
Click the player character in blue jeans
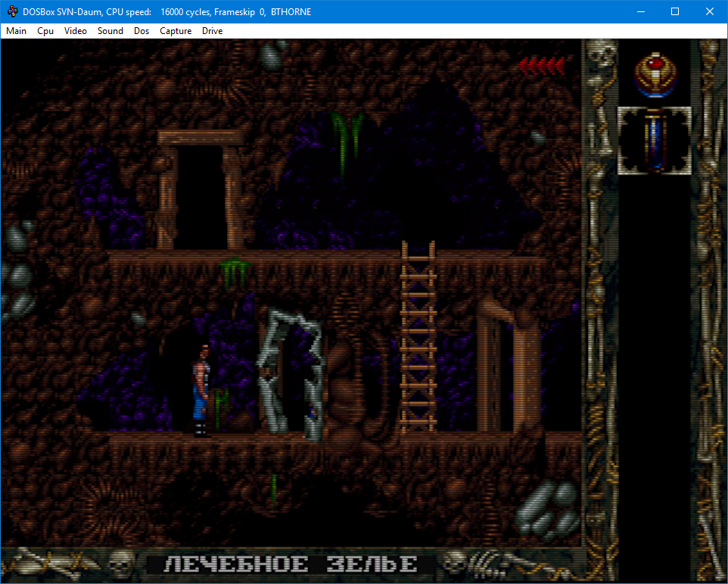(201, 391)
